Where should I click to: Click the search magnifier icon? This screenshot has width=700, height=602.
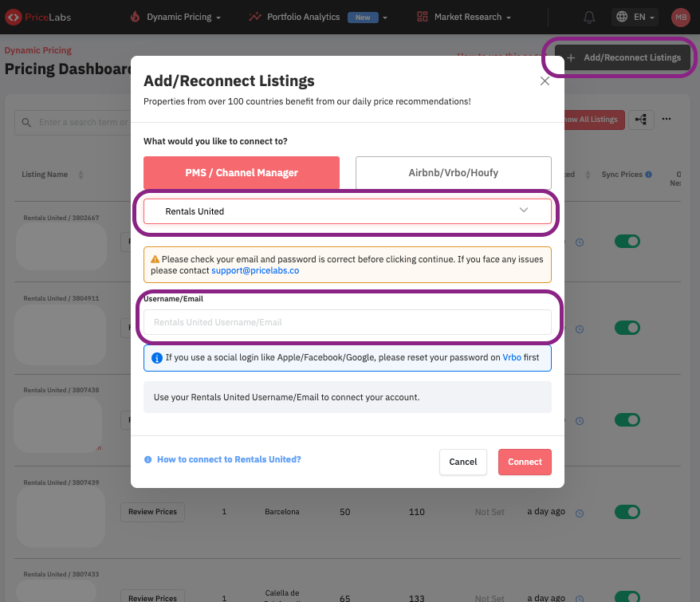click(x=27, y=122)
